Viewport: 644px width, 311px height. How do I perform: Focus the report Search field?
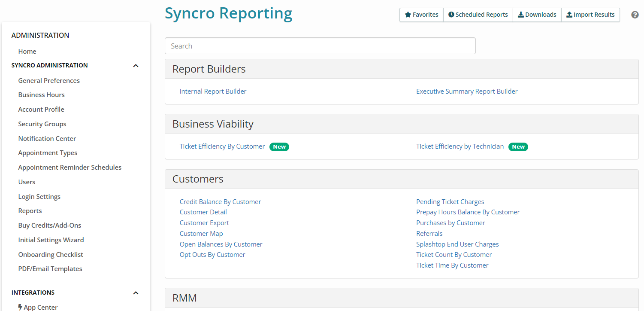(320, 46)
